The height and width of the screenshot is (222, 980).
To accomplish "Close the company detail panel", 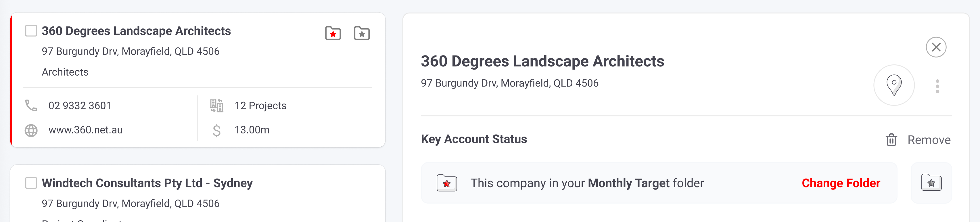I will click(936, 47).
